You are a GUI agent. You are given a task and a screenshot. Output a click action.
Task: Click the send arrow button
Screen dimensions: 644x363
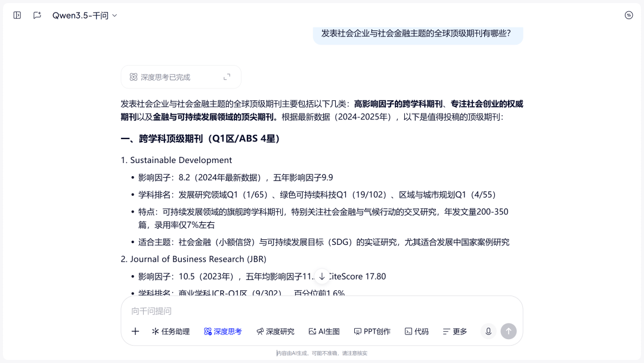(x=509, y=331)
